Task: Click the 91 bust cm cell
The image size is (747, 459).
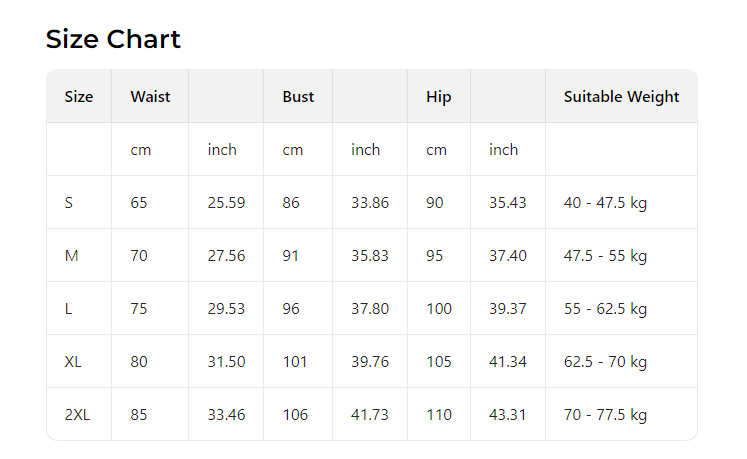Action: pyautogui.click(x=291, y=255)
